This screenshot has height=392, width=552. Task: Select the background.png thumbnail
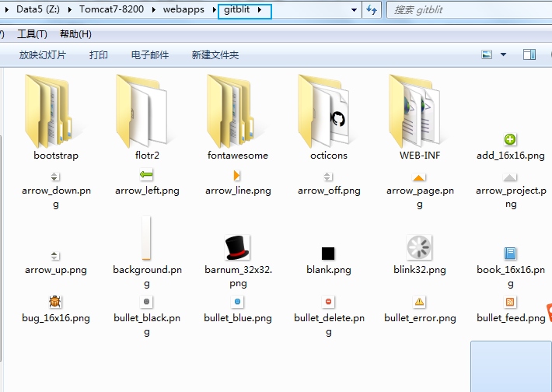[146, 238]
